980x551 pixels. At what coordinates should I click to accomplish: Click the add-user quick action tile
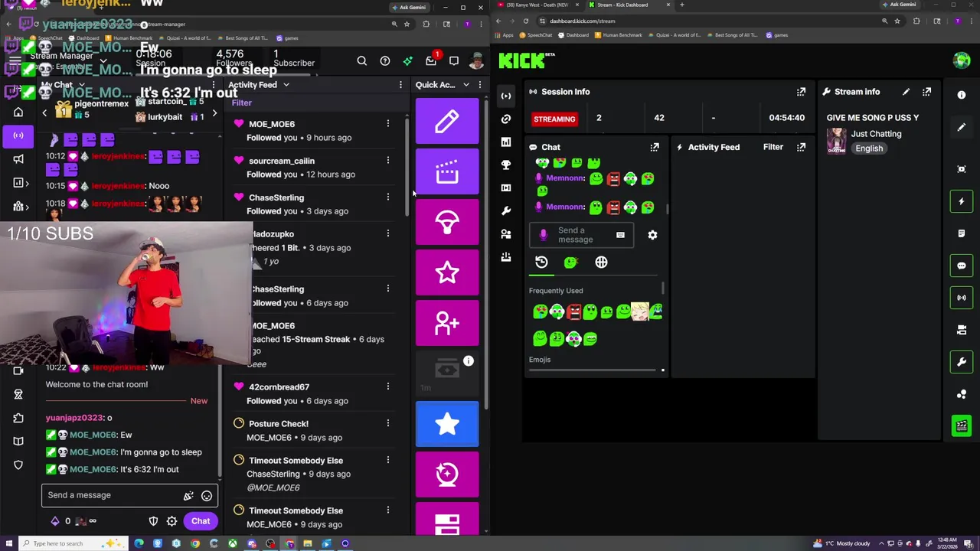(x=447, y=324)
